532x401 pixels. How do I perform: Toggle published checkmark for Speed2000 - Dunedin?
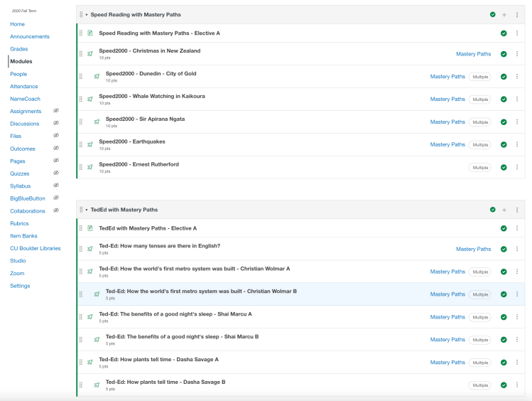click(504, 77)
